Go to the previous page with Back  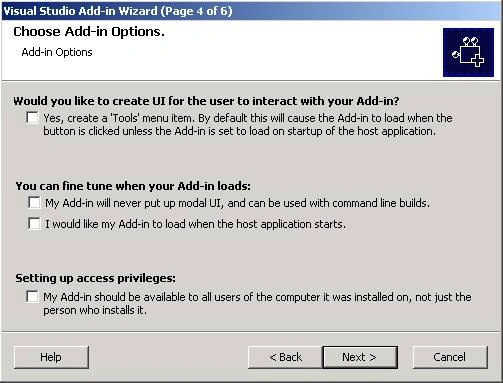pos(285,357)
